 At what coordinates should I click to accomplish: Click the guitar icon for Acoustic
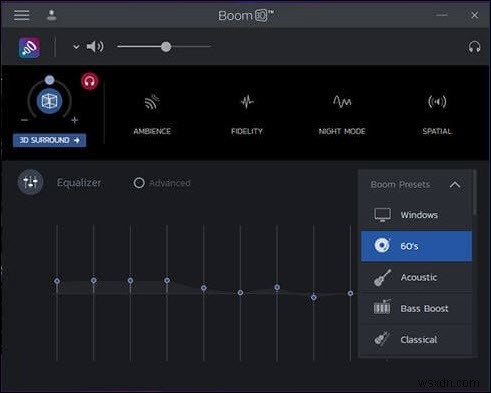click(382, 277)
